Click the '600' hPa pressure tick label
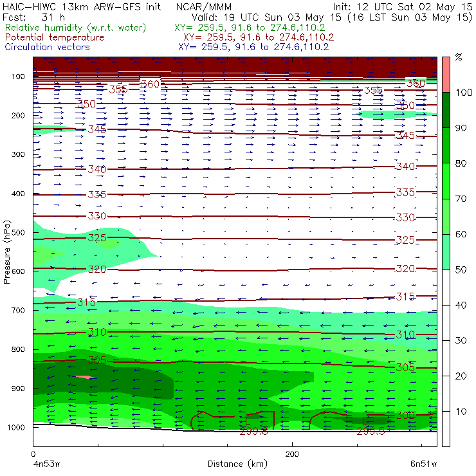The width and height of the screenshot is (476, 476). coord(18,271)
